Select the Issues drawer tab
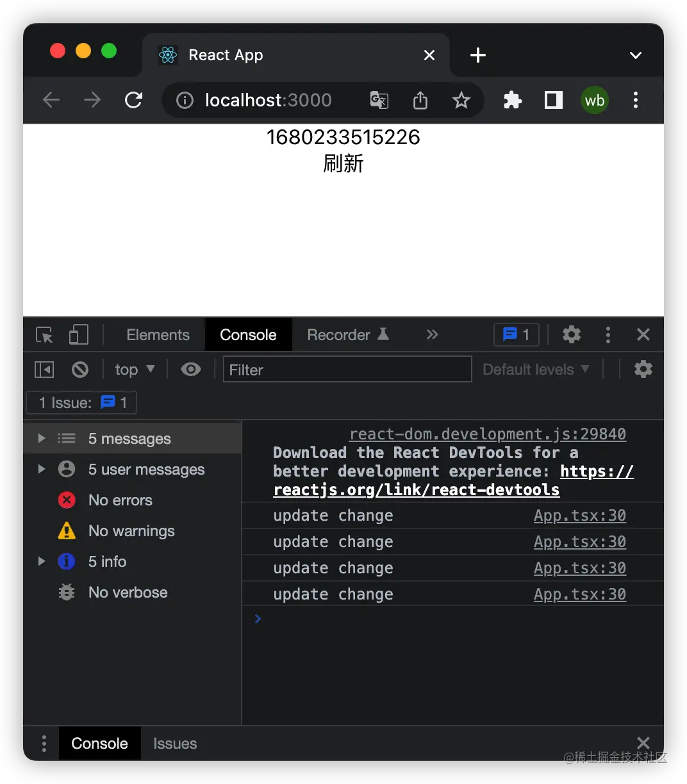This screenshot has width=687, height=784. pyautogui.click(x=175, y=744)
